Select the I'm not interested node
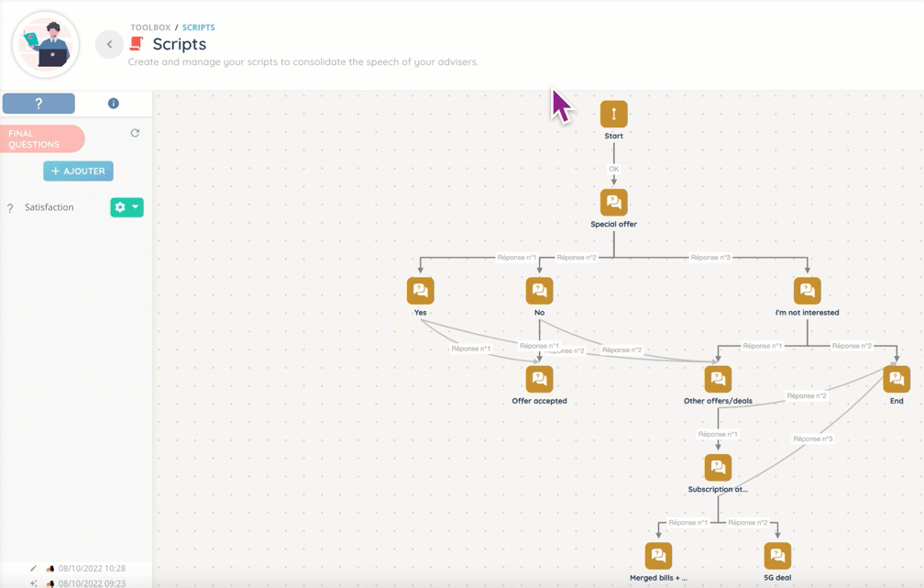 807,291
